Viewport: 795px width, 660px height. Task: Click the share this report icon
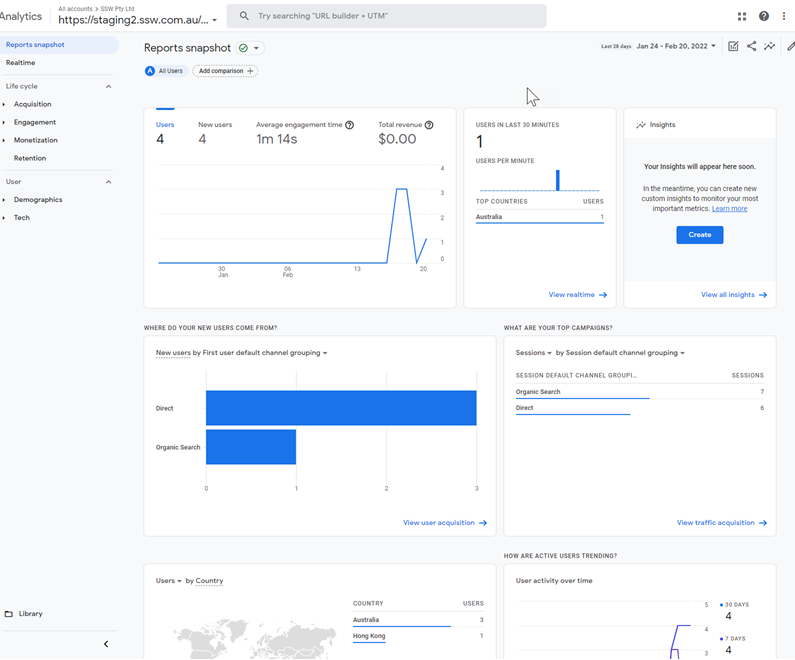(x=751, y=46)
